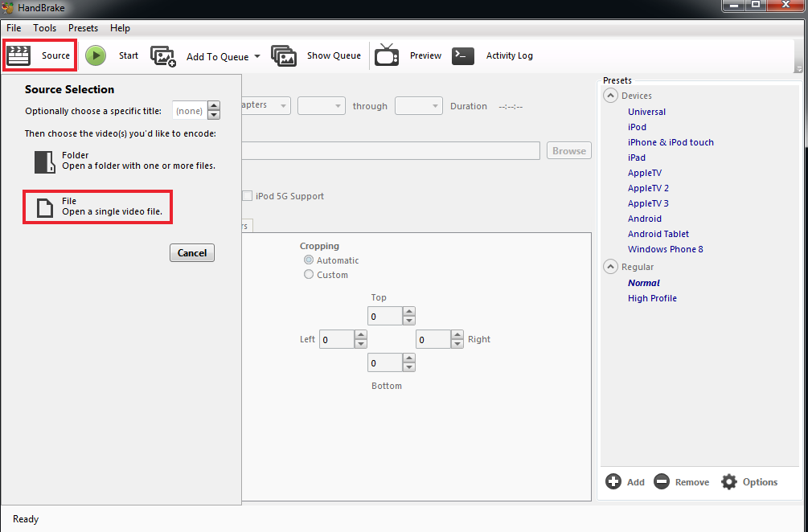This screenshot has height=532, width=808.
Task: Decrease the Right cropping value
Action: tap(457, 343)
